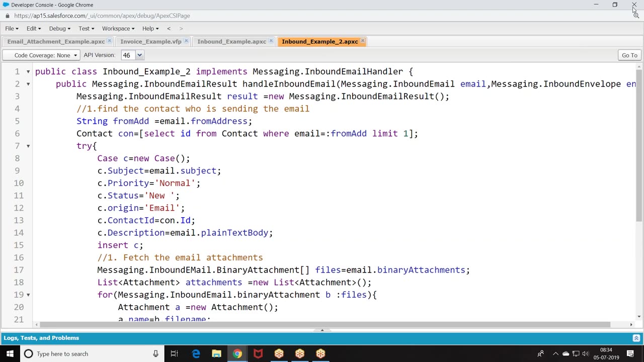Click the vertical editor scrollbar thumb
644x362 pixels.
tap(639, 145)
